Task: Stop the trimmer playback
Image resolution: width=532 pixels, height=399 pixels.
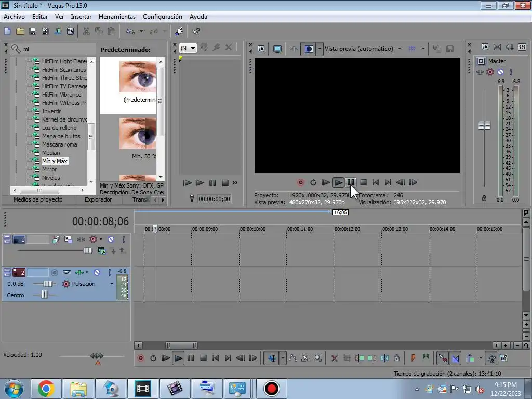Action: click(225, 183)
